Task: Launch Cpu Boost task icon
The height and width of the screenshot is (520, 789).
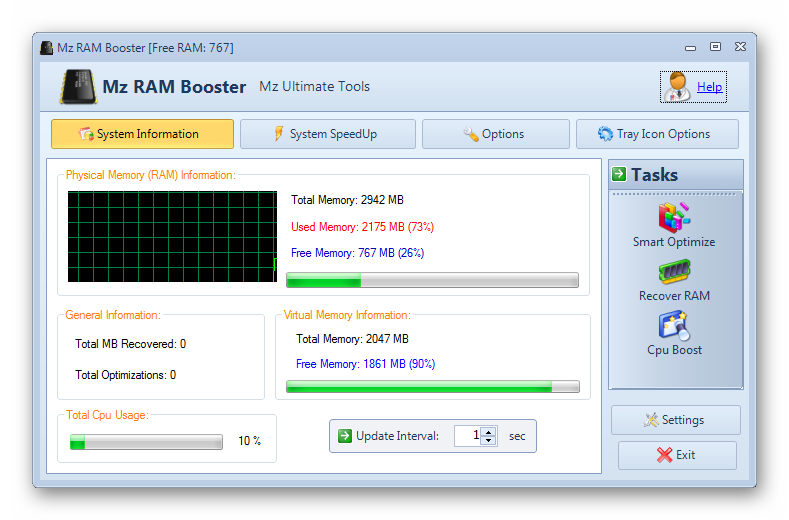Action: click(x=674, y=326)
